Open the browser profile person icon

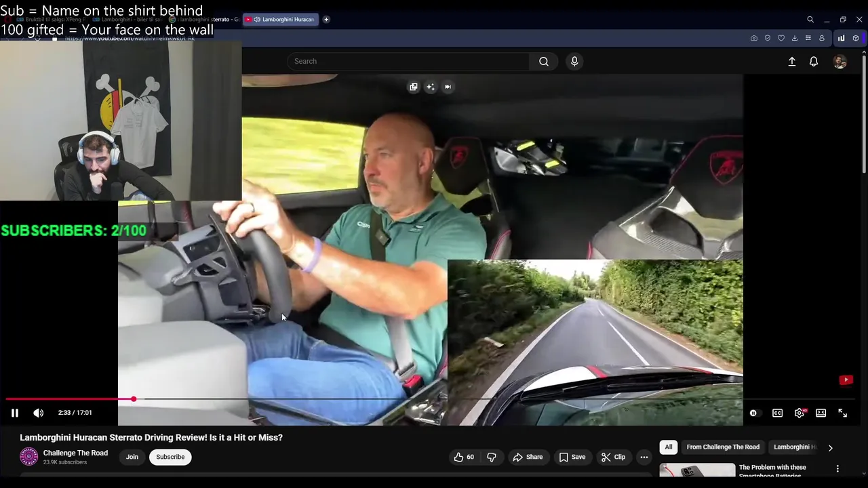822,38
